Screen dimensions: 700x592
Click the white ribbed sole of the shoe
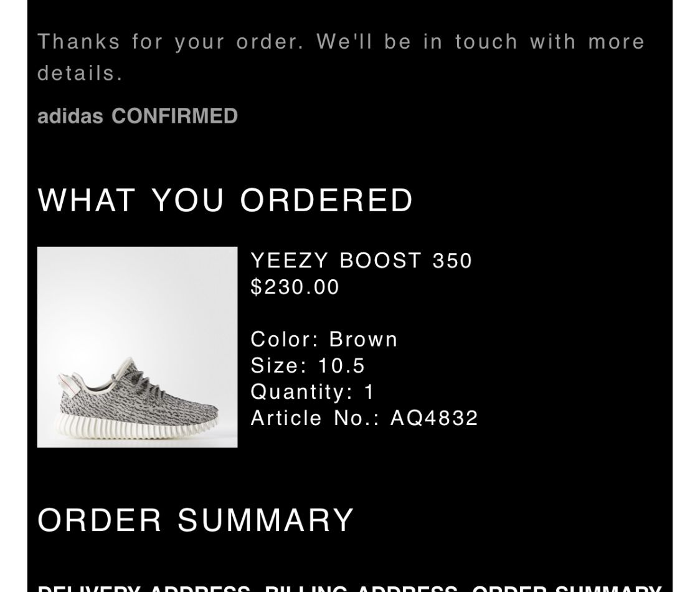pyautogui.click(x=136, y=426)
